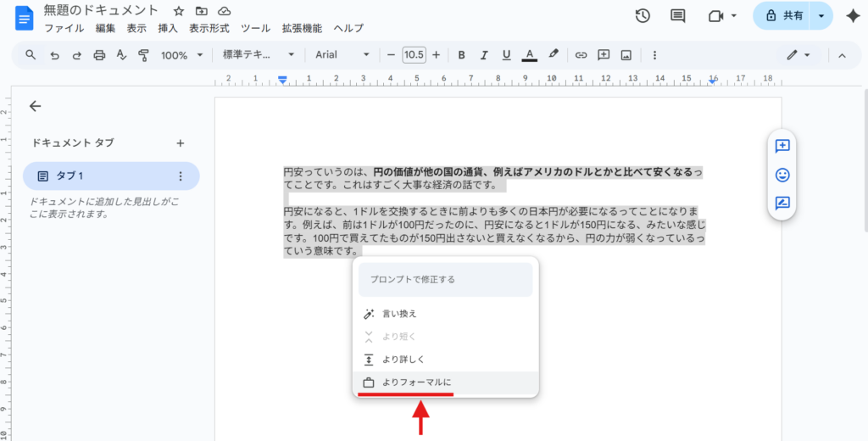Open the 挿入 menu

pos(168,28)
